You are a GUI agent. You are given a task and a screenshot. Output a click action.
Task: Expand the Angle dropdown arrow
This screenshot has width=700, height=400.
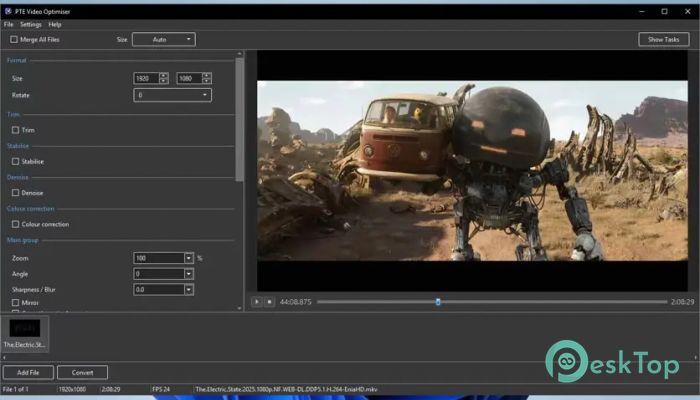point(189,274)
